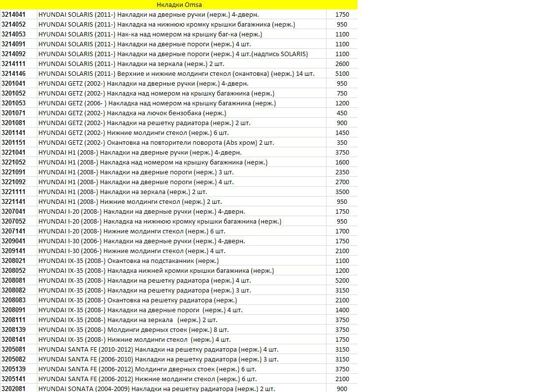Select price 3500 for H1 mirrors

click(x=342, y=192)
